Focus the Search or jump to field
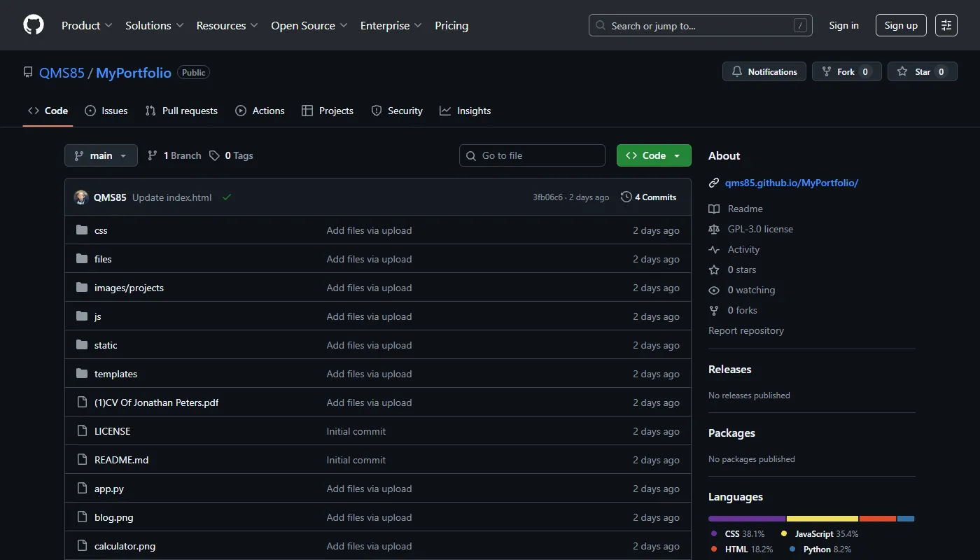This screenshot has width=980, height=560. click(701, 25)
